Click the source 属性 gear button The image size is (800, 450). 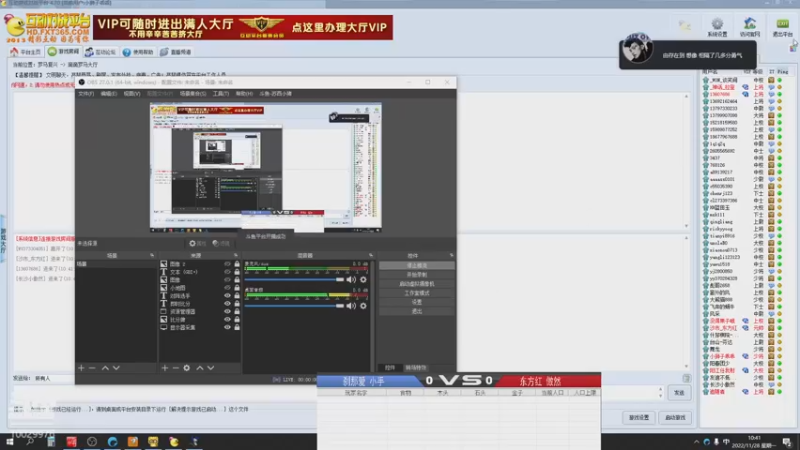click(197, 244)
